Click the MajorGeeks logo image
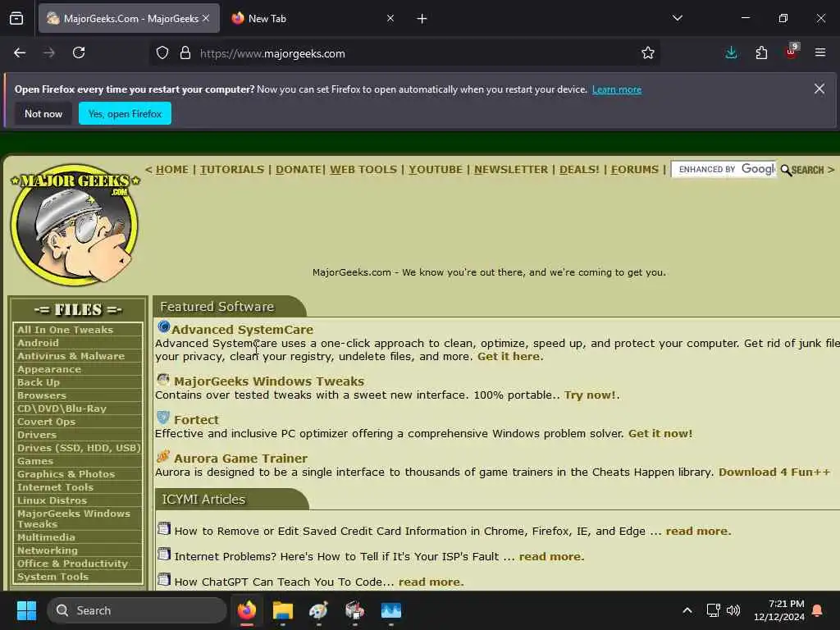 tap(75, 224)
